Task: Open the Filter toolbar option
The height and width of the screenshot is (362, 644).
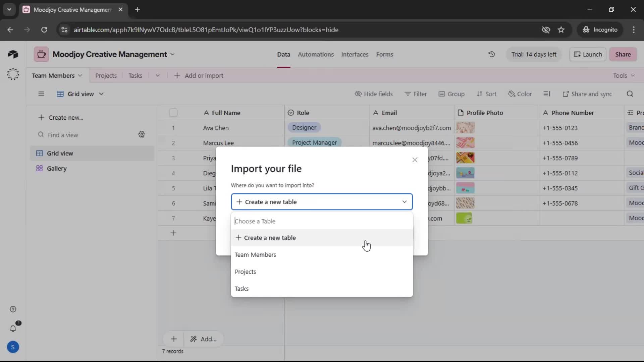Action: coord(416,94)
